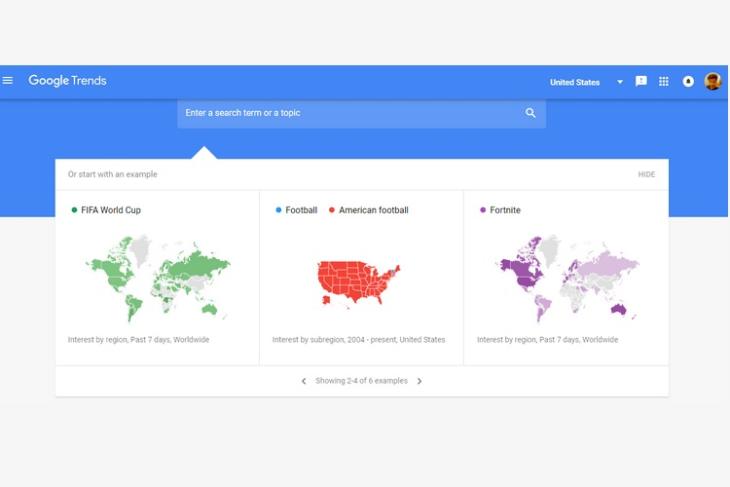Viewport: 730px width, 487px height.
Task: Open the Fortnite example title
Action: click(x=505, y=210)
